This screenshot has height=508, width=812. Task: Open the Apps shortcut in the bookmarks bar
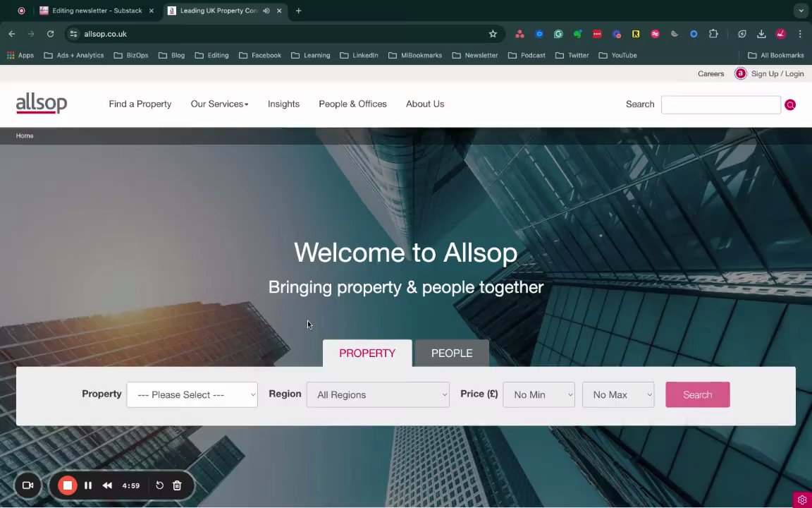coord(20,55)
